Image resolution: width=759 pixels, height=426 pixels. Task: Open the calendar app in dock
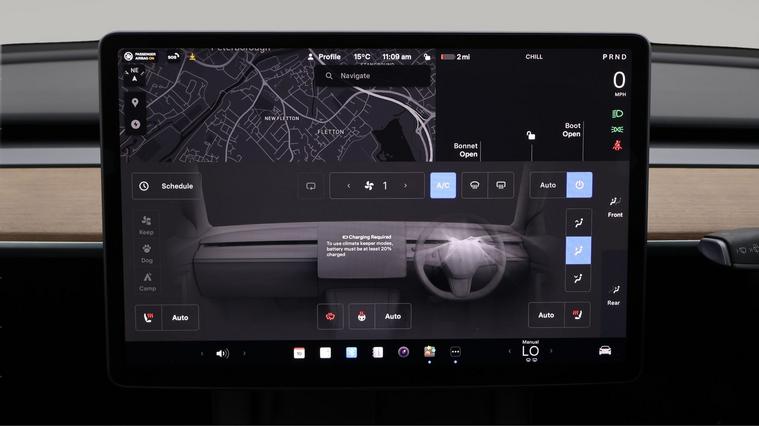click(x=299, y=352)
